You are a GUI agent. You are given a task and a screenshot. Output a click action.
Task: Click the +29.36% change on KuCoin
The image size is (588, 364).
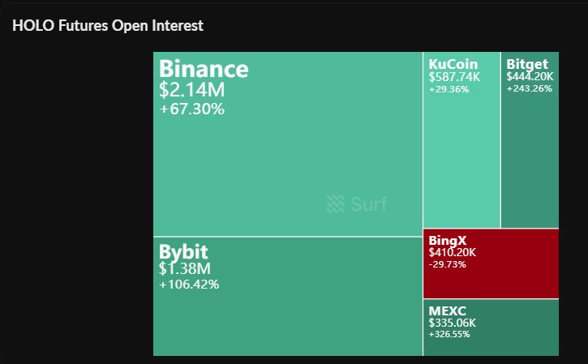point(449,88)
